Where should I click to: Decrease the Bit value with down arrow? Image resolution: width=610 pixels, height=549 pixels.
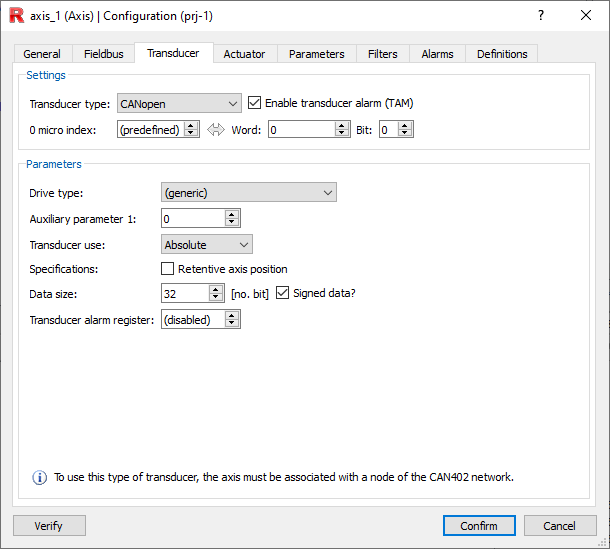[405, 133]
